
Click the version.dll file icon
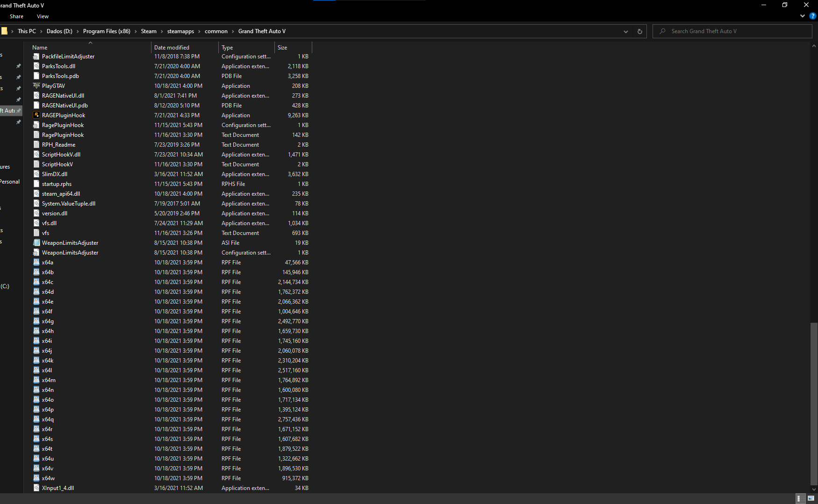[36, 213]
